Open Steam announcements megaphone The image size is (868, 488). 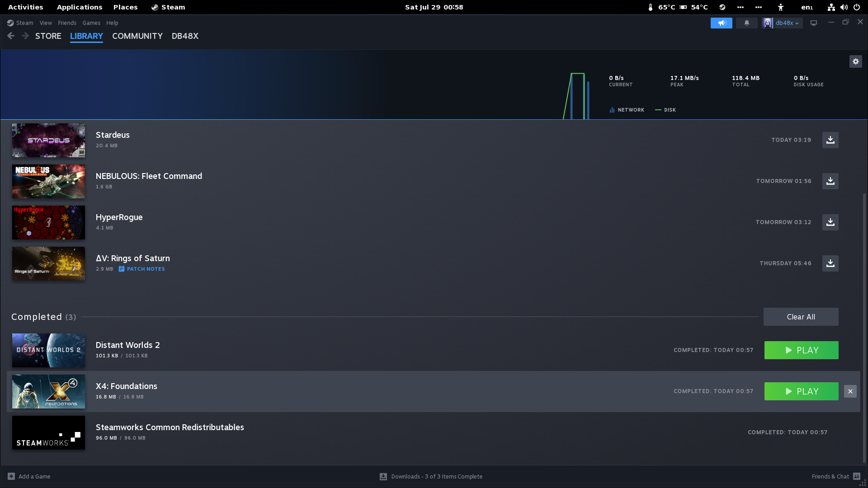[721, 23]
